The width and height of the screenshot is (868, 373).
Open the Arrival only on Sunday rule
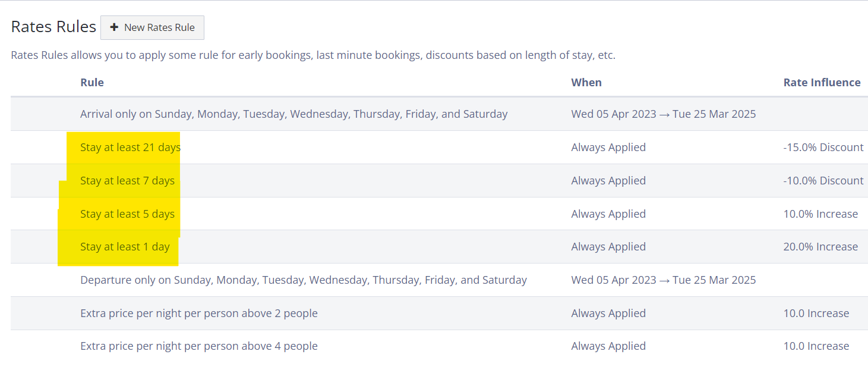pos(294,114)
